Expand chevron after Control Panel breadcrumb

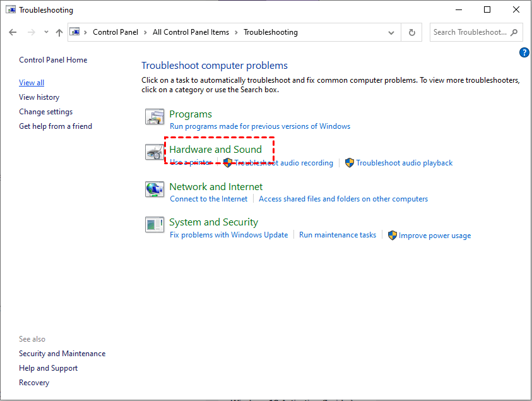click(x=145, y=32)
